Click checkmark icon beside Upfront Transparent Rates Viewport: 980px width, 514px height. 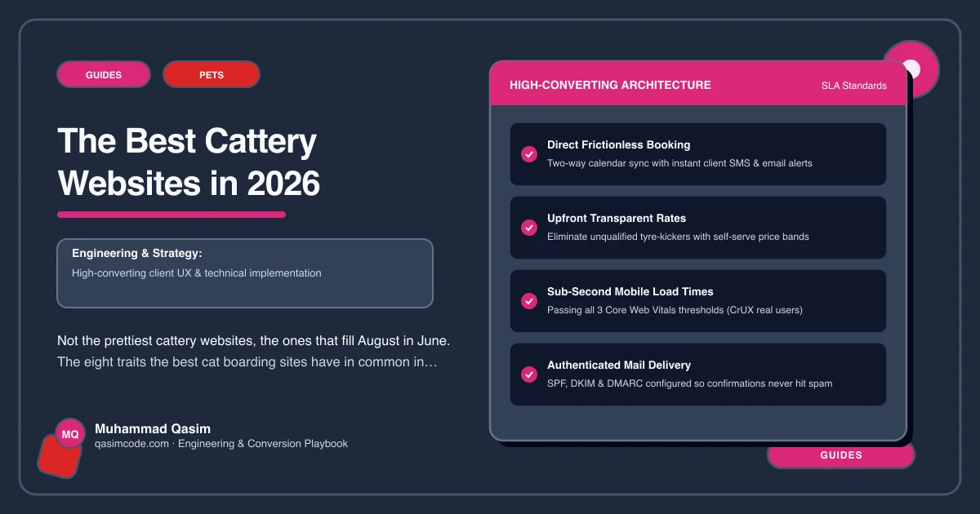tap(529, 228)
